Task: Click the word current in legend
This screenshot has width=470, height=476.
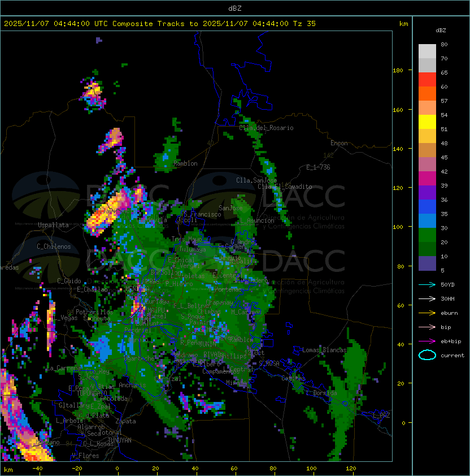Action: [452, 356]
